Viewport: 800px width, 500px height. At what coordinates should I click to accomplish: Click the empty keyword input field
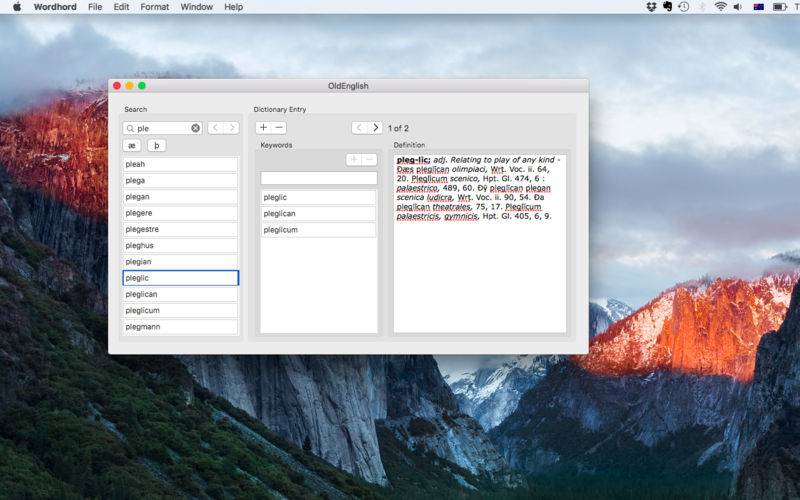(319, 178)
